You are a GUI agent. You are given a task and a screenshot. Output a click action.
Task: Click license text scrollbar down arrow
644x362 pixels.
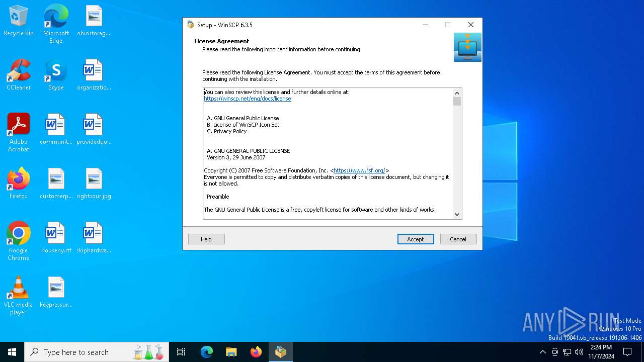(x=457, y=214)
